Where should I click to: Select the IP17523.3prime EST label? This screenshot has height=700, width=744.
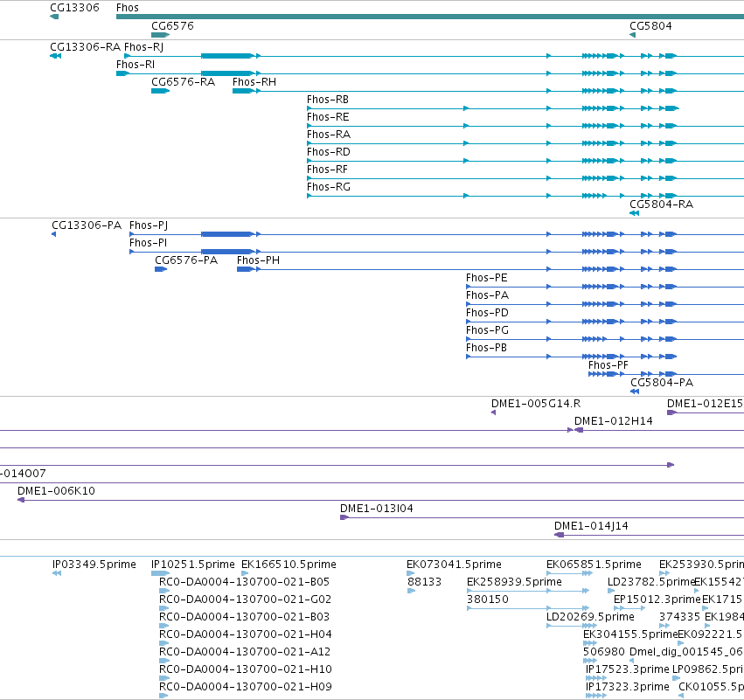click(628, 669)
